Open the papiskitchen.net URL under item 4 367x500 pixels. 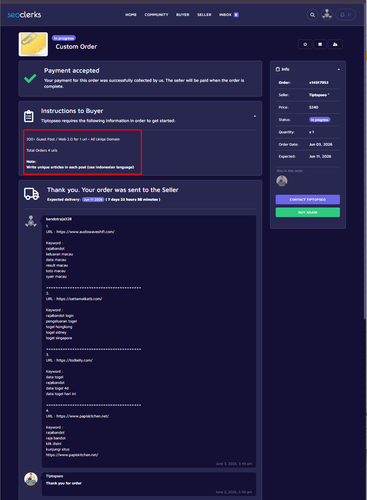(82, 416)
